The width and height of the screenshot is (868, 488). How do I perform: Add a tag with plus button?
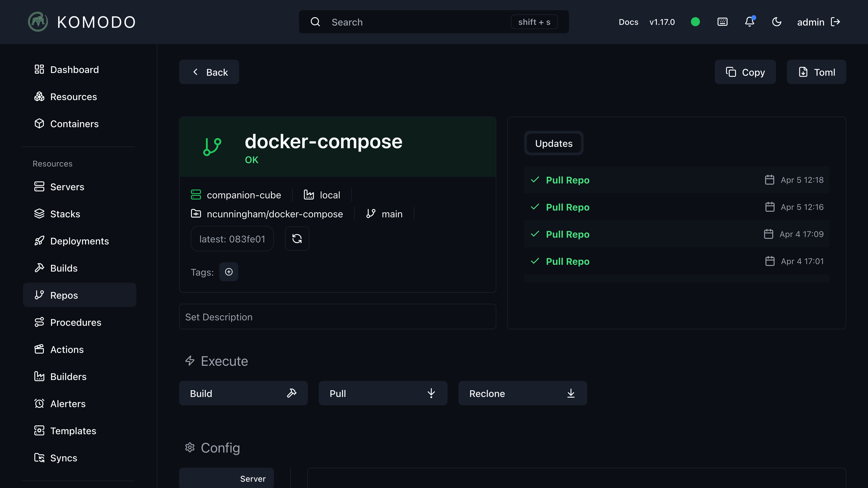(229, 272)
